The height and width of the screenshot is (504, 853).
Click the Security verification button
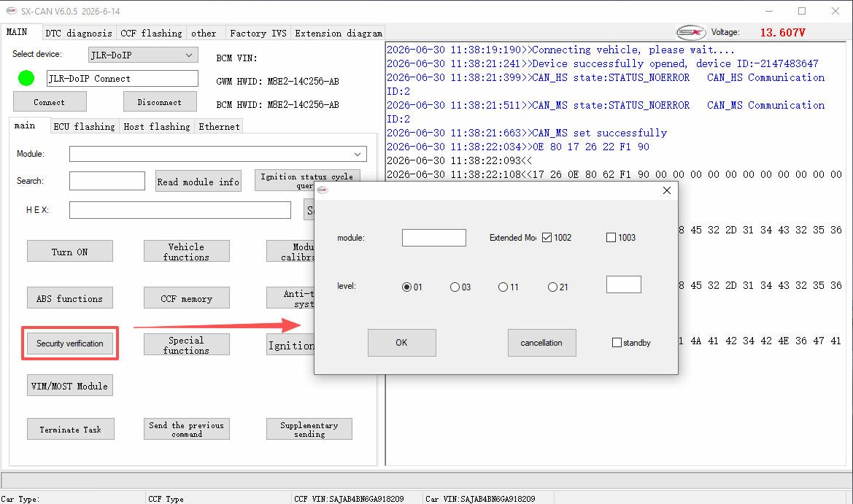tap(69, 344)
